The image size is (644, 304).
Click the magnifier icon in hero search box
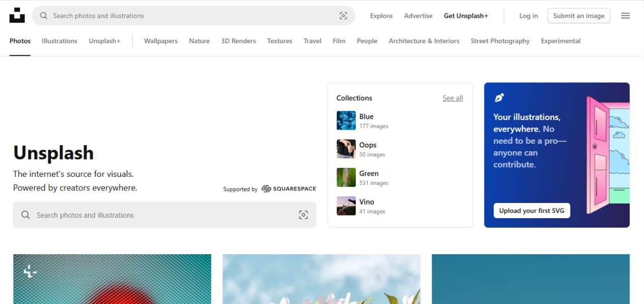(x=26, y=215)
